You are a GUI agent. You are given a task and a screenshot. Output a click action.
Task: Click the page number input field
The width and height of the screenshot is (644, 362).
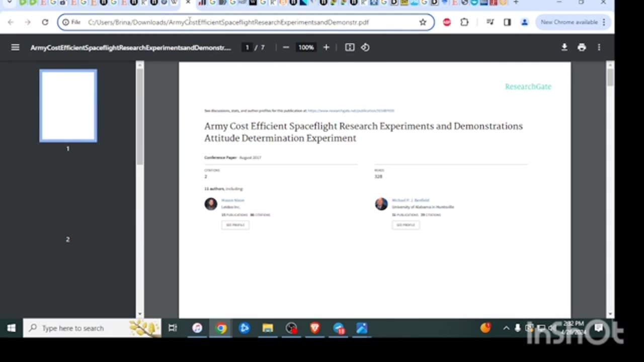coord(247,47)
